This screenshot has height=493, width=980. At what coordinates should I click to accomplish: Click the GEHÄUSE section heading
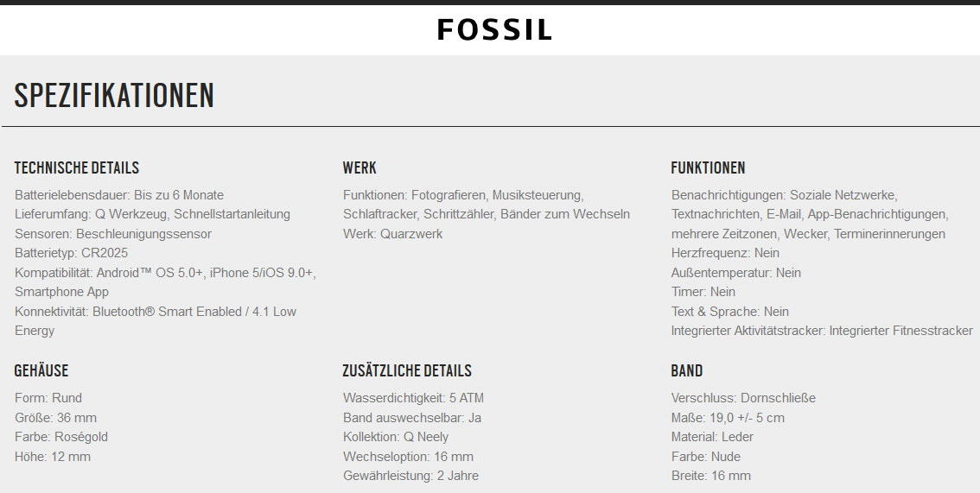(41, 370)
